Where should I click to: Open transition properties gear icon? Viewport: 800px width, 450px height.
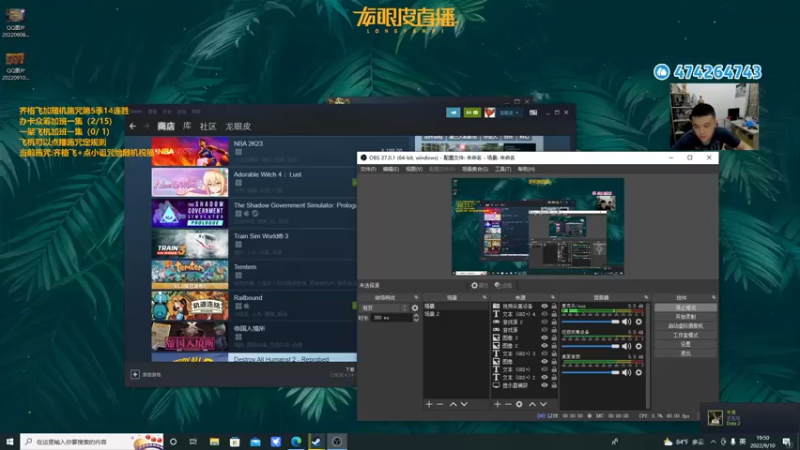pos(415,308)
